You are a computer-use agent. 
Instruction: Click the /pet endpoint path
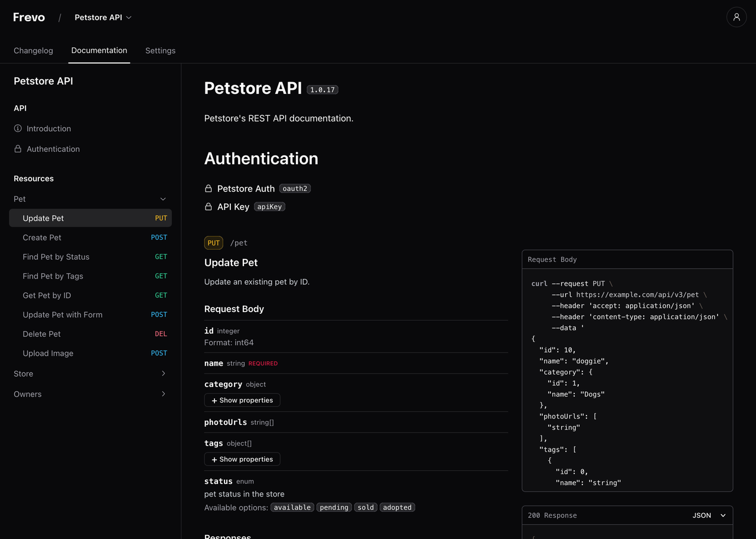pos(239,243)
